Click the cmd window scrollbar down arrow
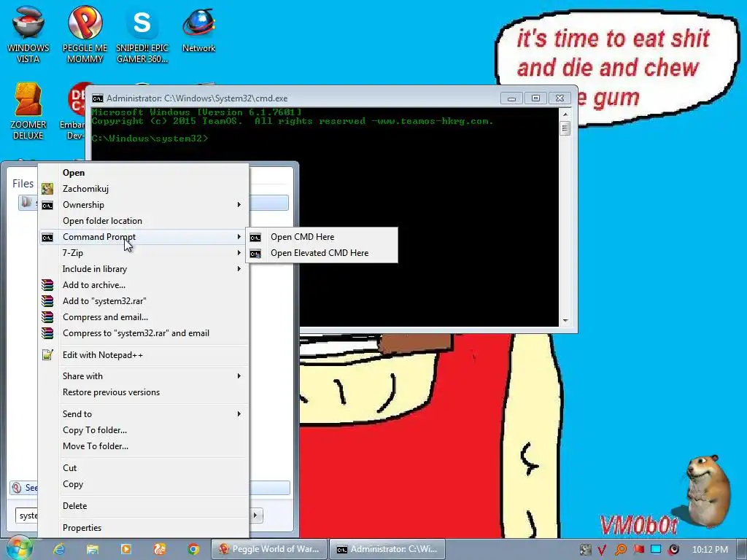The height and width of the screenshot is (560, 747). point(565,321)
